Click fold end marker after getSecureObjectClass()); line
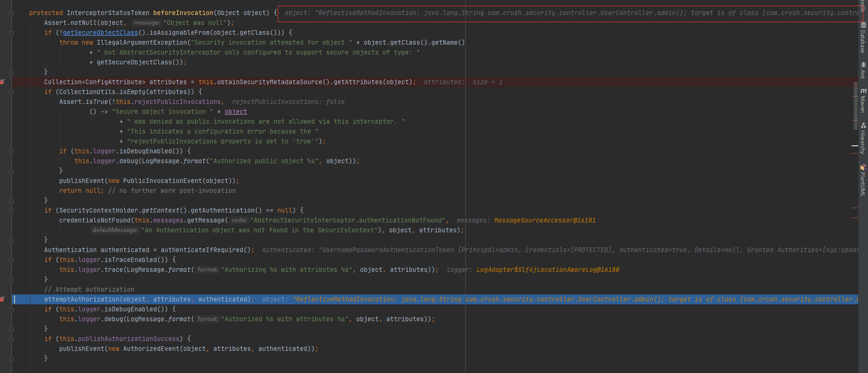 tap(11, 72)
